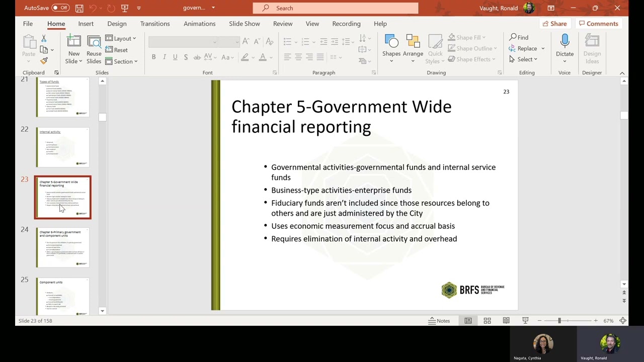
Task: Switch to Reading View icon
Action: click(x=506, y=321)
